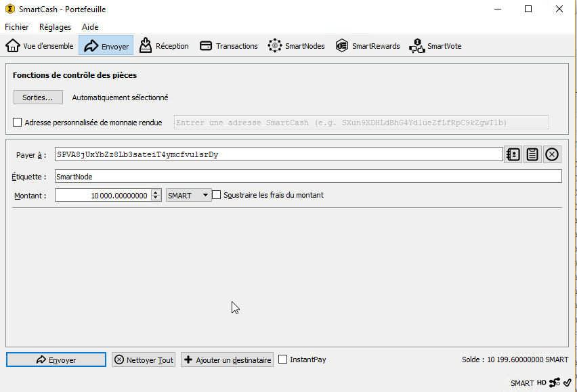Click in the Étiquette label field
The width and height of the screenshot is (577, 392).
[308, 176]
